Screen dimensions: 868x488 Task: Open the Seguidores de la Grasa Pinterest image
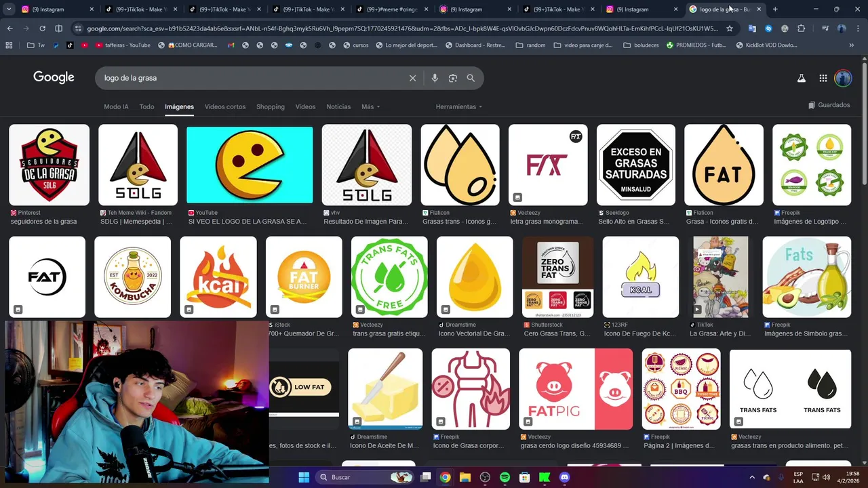49,165
